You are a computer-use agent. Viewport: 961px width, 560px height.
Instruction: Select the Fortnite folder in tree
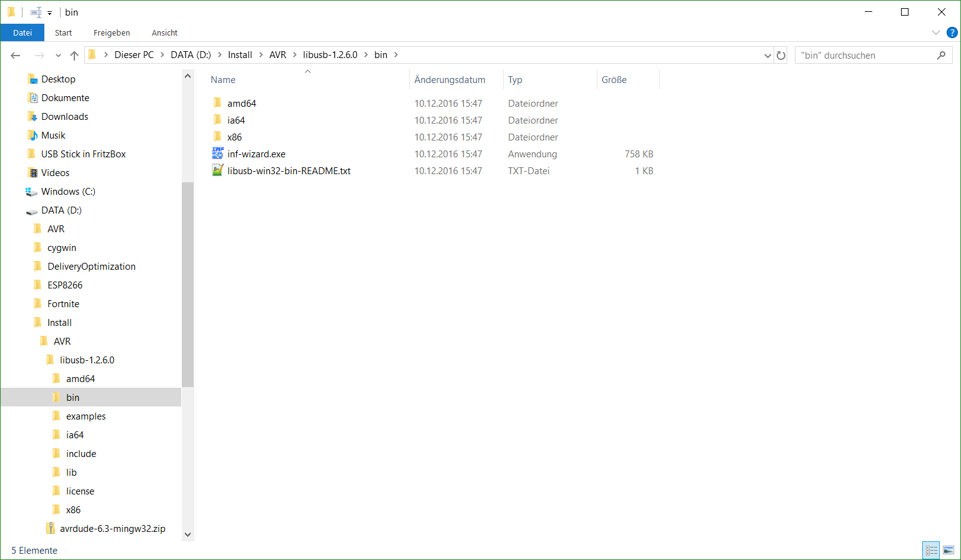pos(63,303)
